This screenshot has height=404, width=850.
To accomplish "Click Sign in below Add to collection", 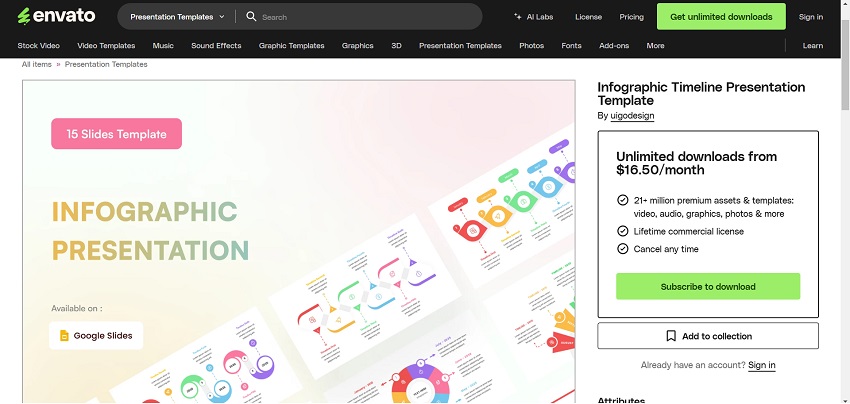I will click(762, 365).
